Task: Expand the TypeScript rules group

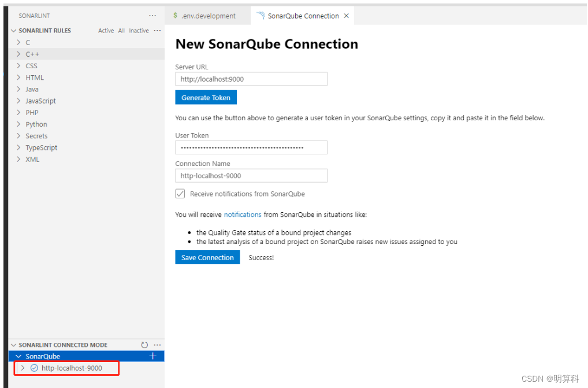Action: [x=18, y=147]
